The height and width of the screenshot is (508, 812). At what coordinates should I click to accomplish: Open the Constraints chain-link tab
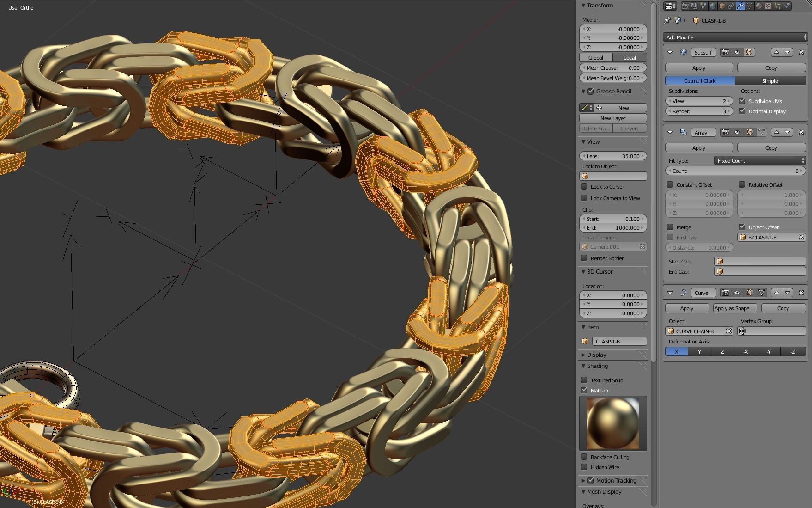pos(731,6)
